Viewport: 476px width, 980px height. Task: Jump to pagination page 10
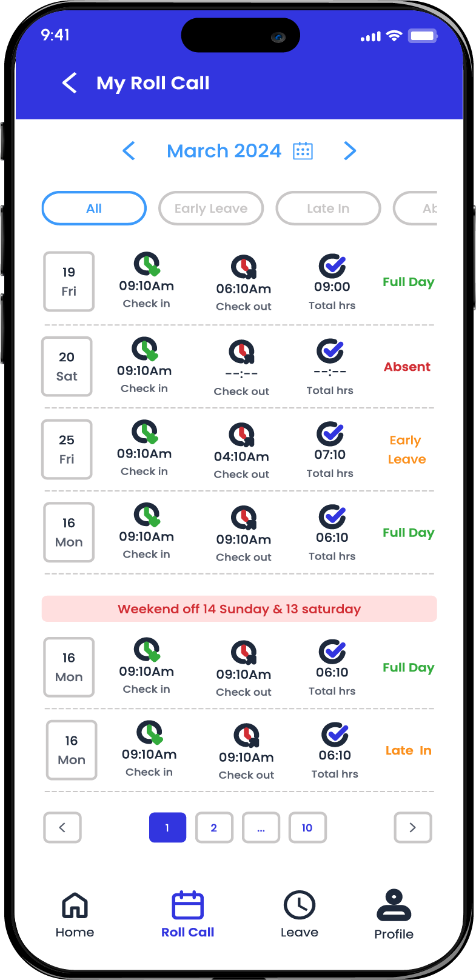coord(307,827)
